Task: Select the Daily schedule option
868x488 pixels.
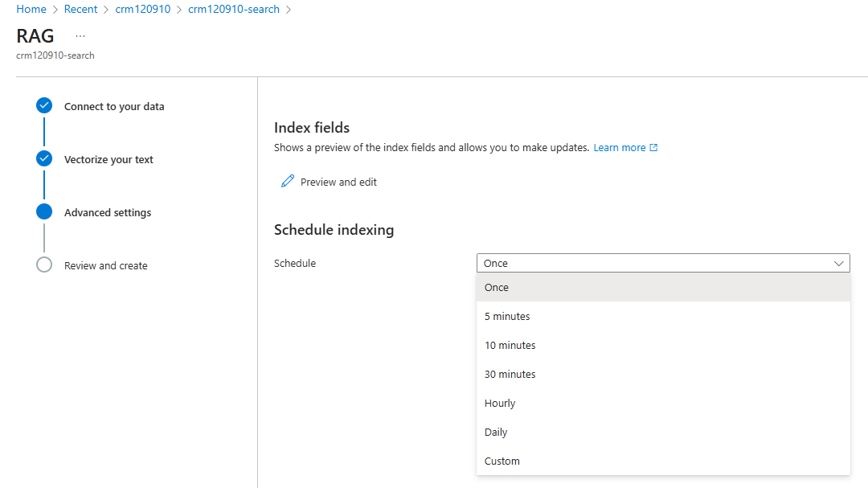Action: (x=663, y=432)
